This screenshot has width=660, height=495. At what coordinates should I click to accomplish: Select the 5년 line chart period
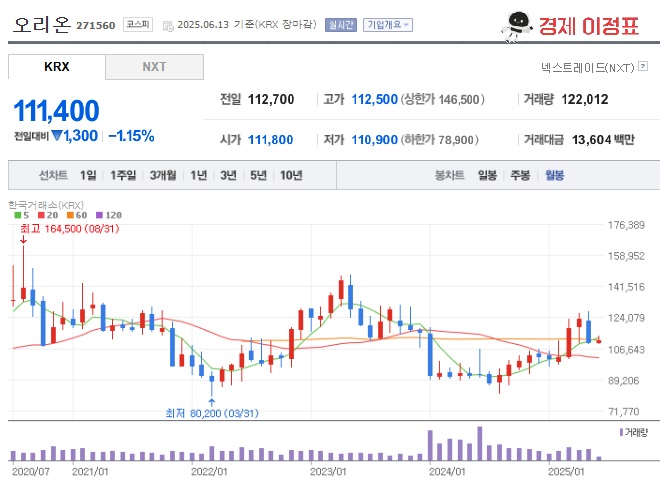(258, 175)
